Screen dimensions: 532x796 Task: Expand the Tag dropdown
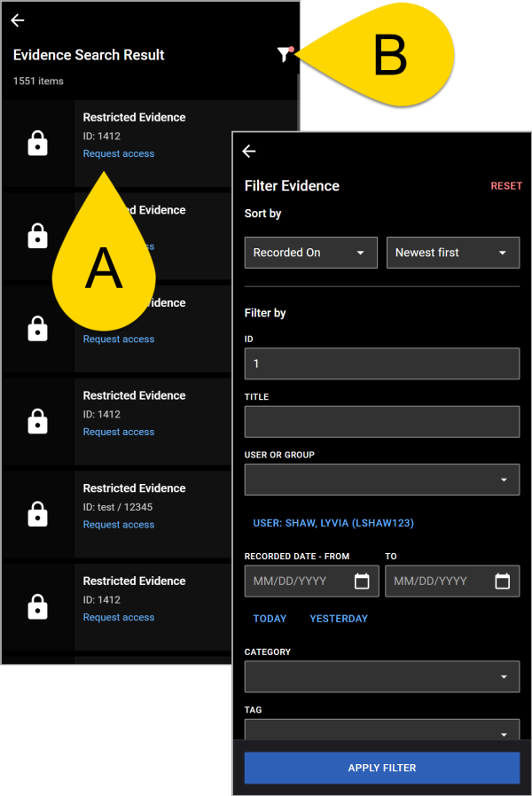[x=381, y=731]
